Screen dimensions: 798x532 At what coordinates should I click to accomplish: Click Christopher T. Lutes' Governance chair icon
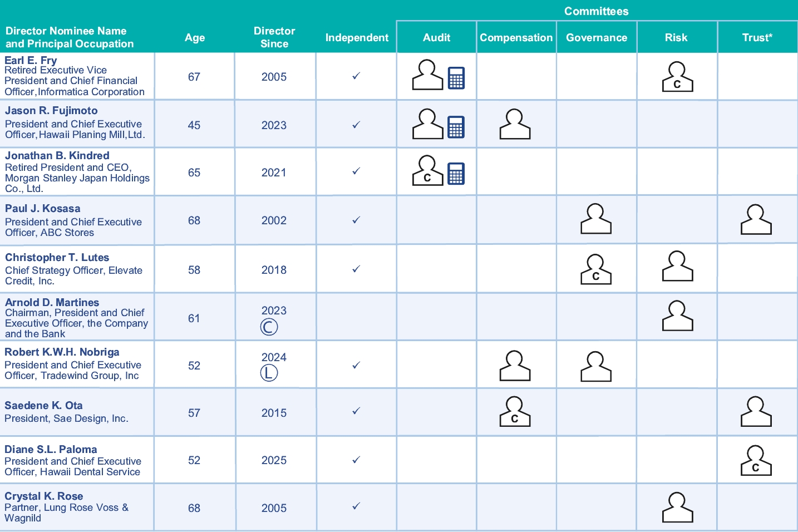click(595, 269)
